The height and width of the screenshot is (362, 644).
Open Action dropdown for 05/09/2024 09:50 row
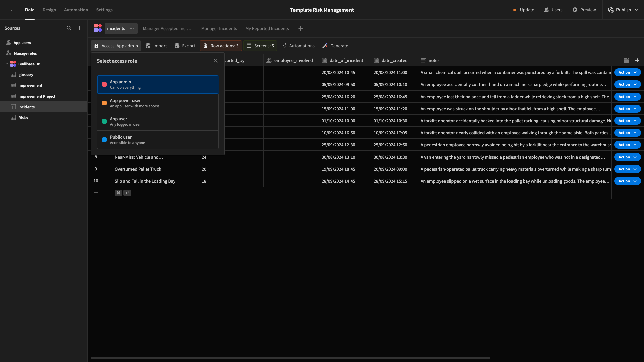628,85
